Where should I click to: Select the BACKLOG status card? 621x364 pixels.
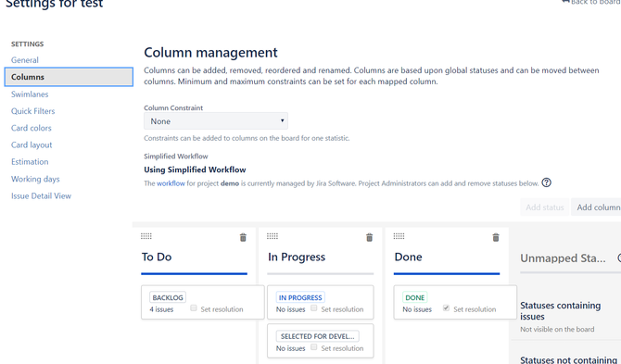coord(203,302)
